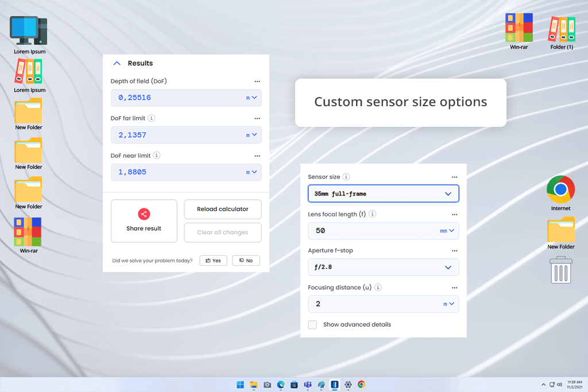Open options menu for Focusing distance
Screen dimensions: 588x392
(x=455, y=288)
